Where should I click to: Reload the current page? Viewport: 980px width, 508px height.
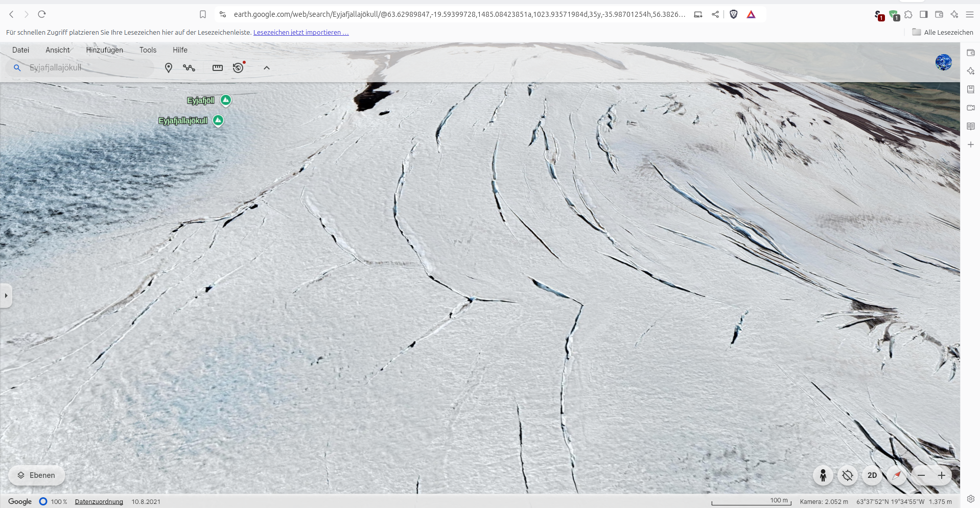tap(42, 14)
